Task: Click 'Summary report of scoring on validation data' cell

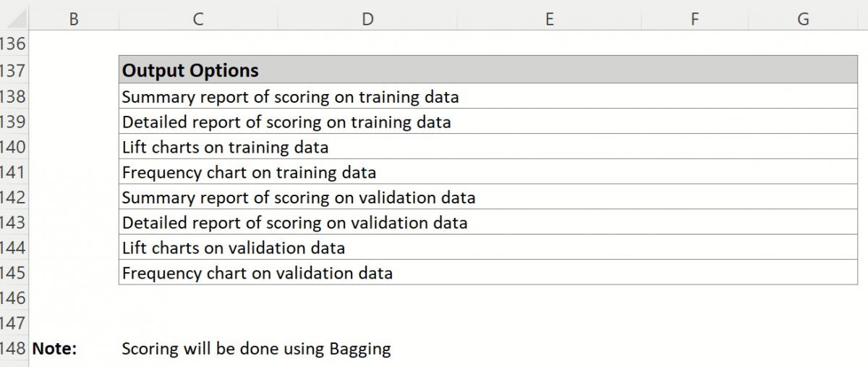Action: click(x=298, y=198)
